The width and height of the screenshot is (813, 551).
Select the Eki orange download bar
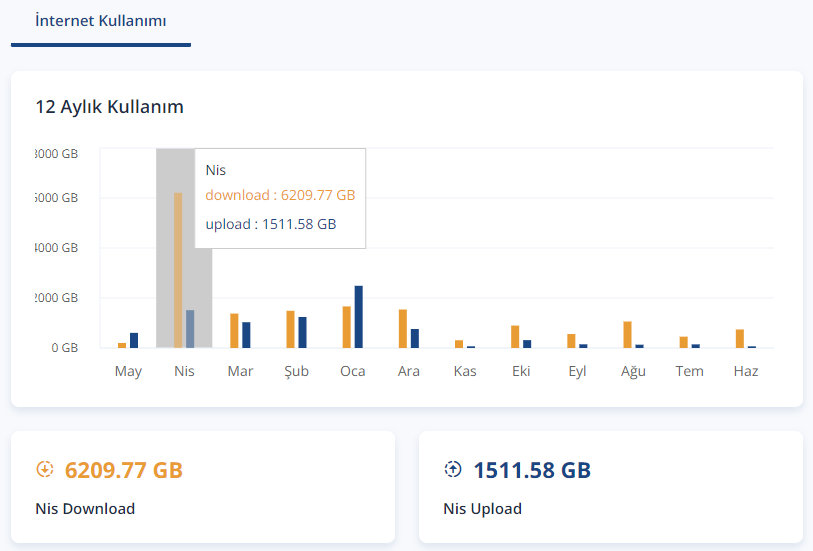point(515,337)
